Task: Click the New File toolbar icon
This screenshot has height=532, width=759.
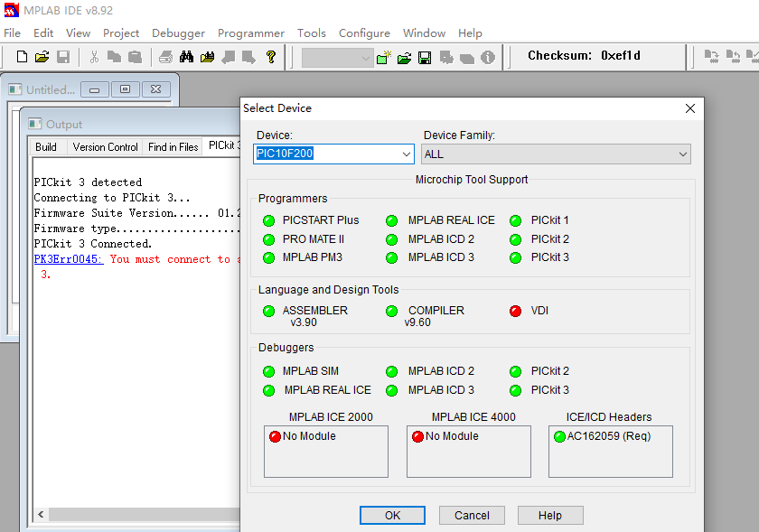Action: (22, 57)
